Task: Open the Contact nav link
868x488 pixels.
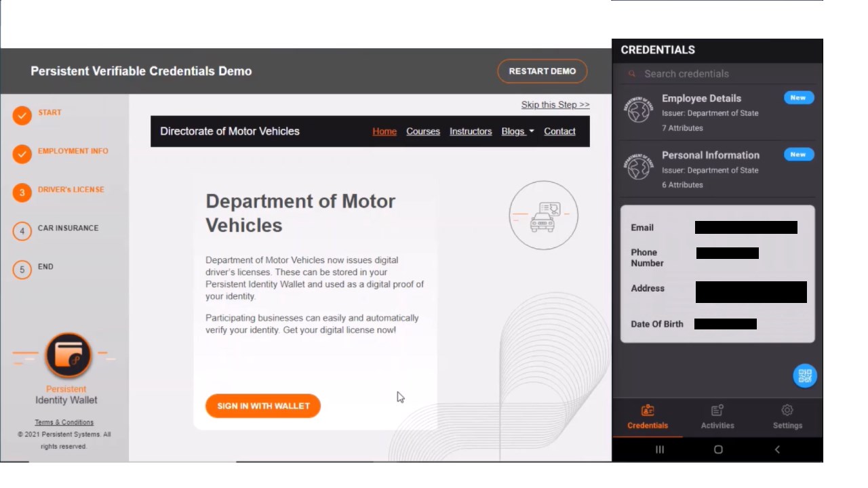Action: [x=559, y=131]
